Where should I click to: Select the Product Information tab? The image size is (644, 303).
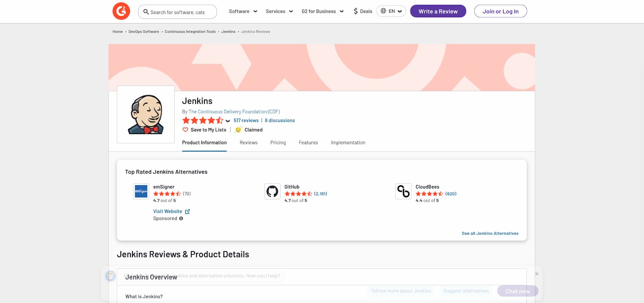click(204, 143)
